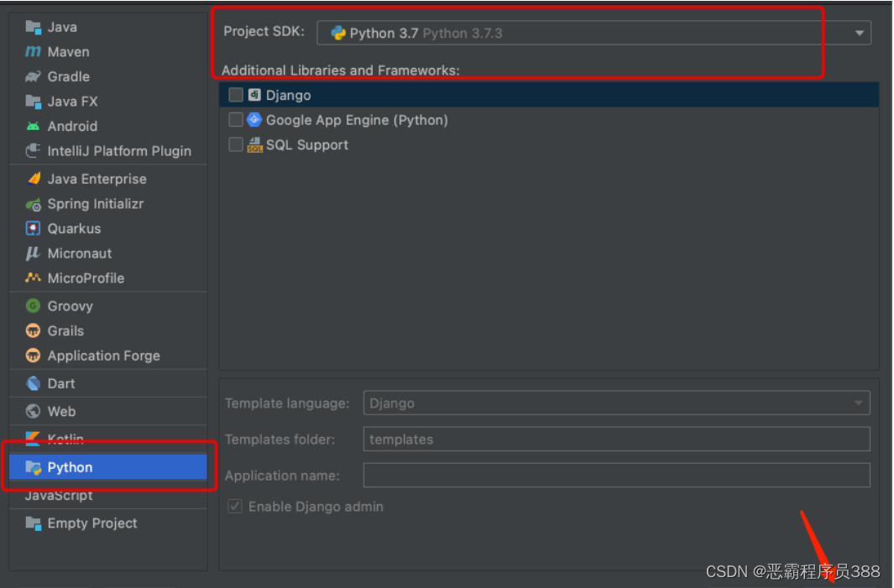Viewport: 894px width, 588px height.
Task: Select the Groovy green icon
Action: point(33,306)
